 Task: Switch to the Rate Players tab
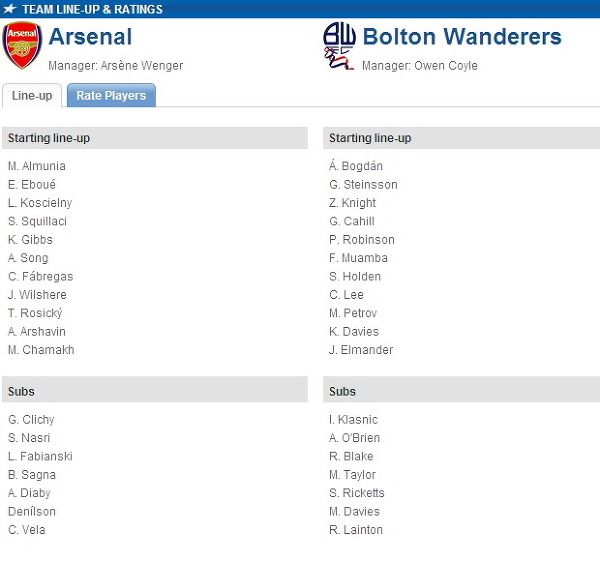[111, 95]
